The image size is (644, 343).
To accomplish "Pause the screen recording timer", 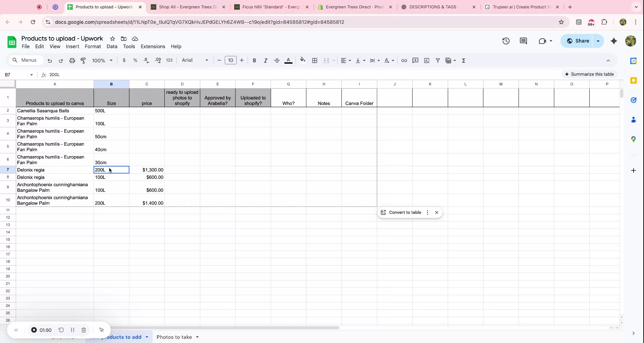I will [x=72, y=330].
